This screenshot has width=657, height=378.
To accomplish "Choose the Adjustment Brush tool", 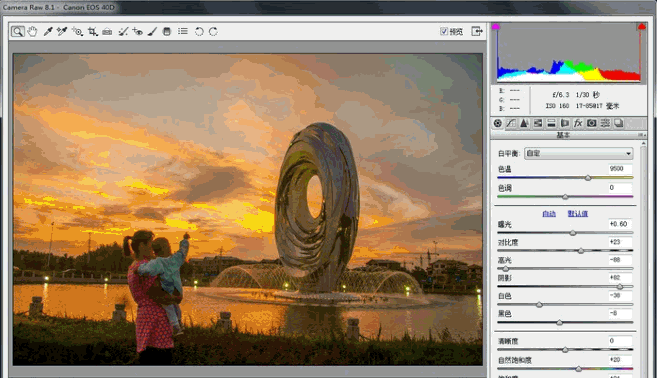I will 152,31.
